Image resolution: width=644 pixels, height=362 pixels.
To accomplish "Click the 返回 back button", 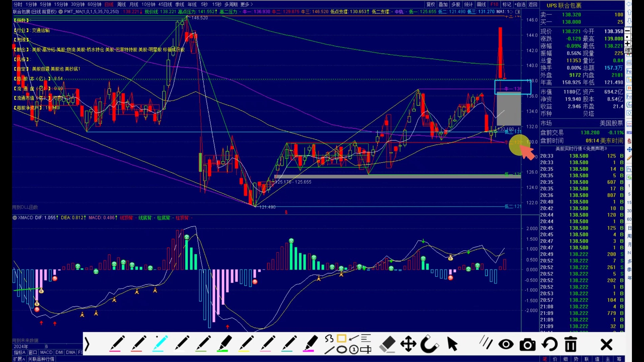I will click(x=533, y=4).
